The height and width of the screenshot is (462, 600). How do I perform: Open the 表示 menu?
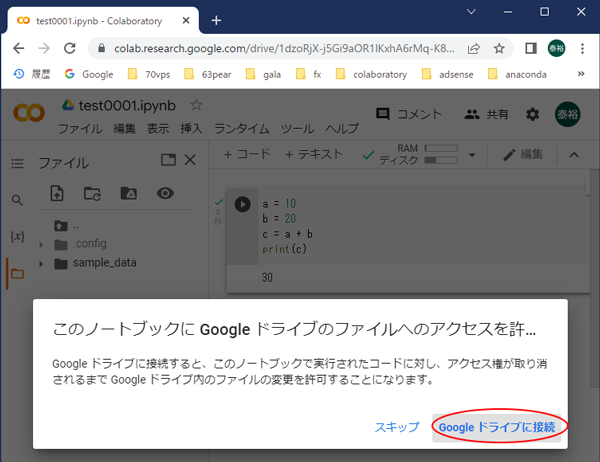pyautogui.click(x=158, y=129)
